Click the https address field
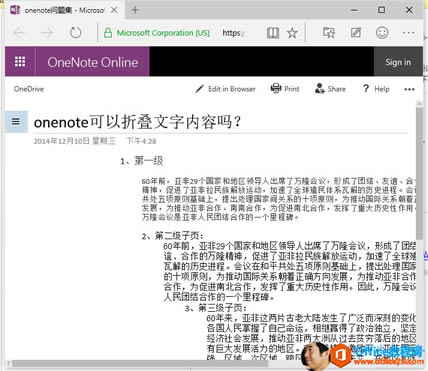This screenshot has width=428, height=371. pos(233,33)
